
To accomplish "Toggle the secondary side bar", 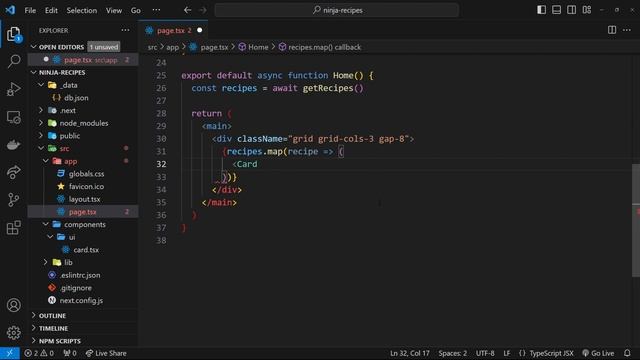I will tap(571, 10).
